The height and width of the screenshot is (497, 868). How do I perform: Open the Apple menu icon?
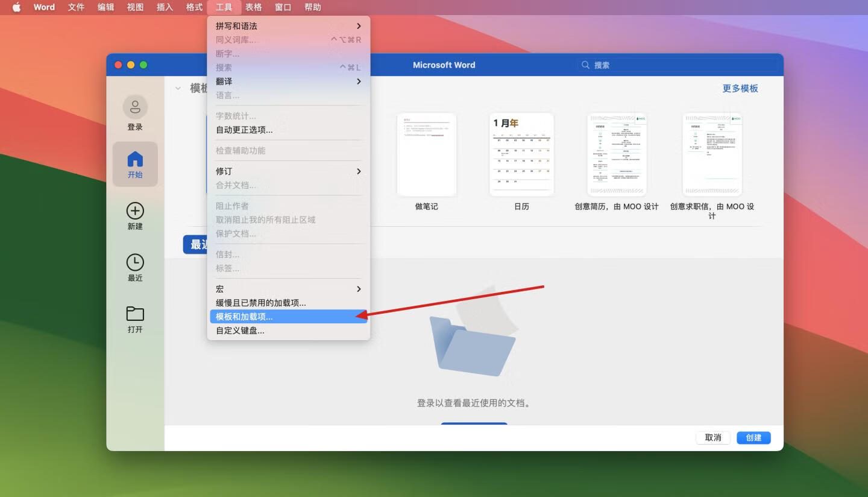point(16,7)
